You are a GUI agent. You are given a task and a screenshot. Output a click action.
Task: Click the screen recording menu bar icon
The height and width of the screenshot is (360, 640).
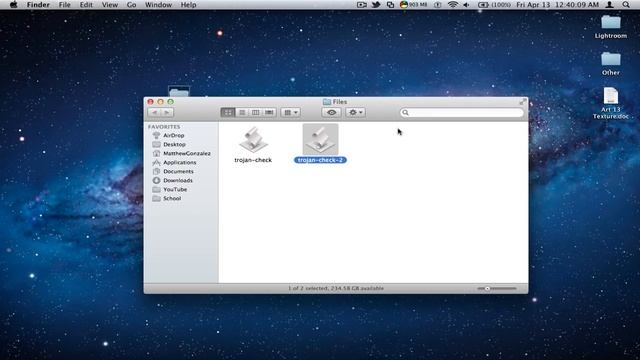pos(362,5)
